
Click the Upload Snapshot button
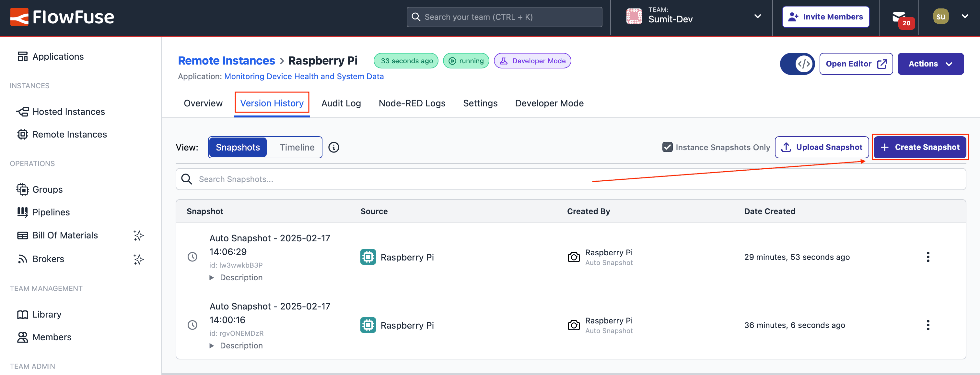click(822, 147)
